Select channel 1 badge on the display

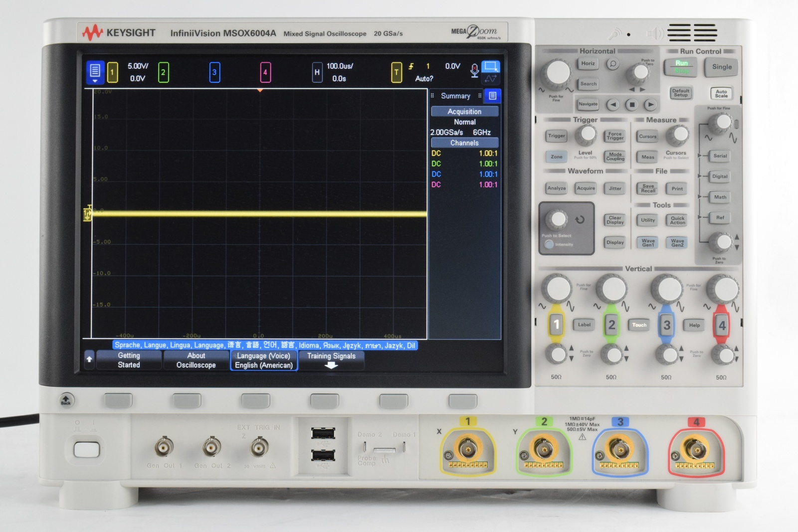112,72
